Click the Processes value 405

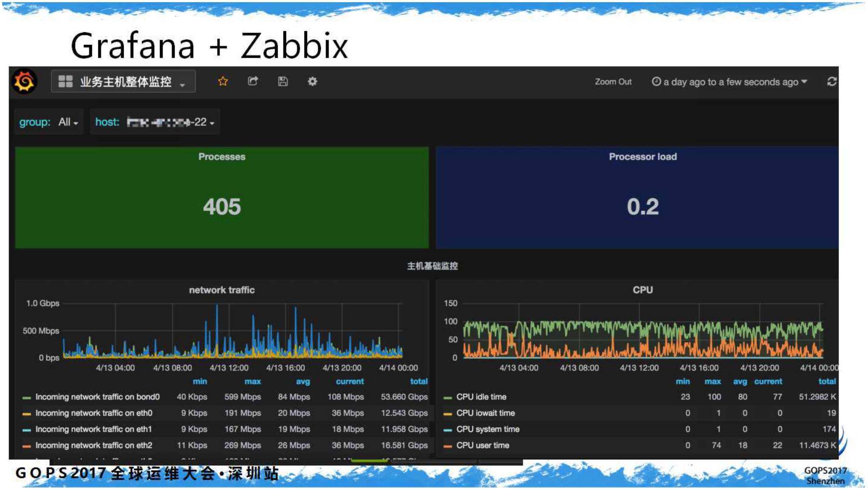point(222,207)
